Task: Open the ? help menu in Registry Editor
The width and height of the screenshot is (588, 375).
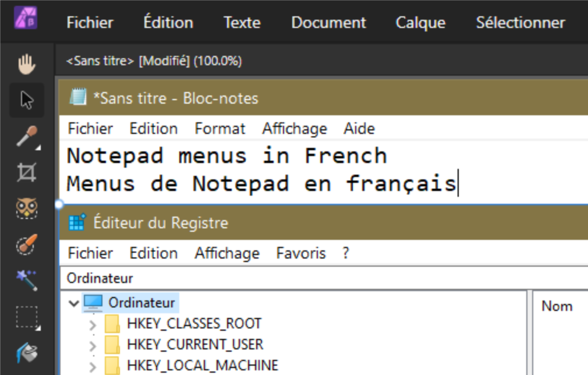Action: coord(346,253)
